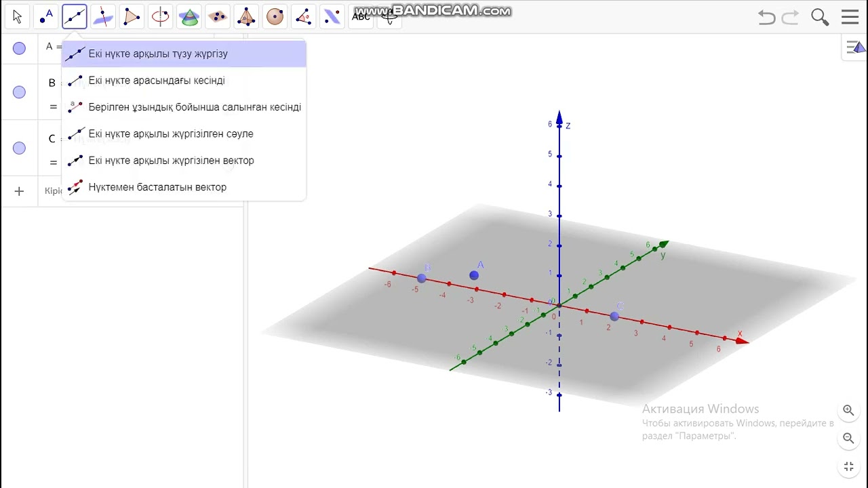
Task: Choose 'Берілген ұзындық бойынша салынған кесінді'
Action: tap(184, 107)
